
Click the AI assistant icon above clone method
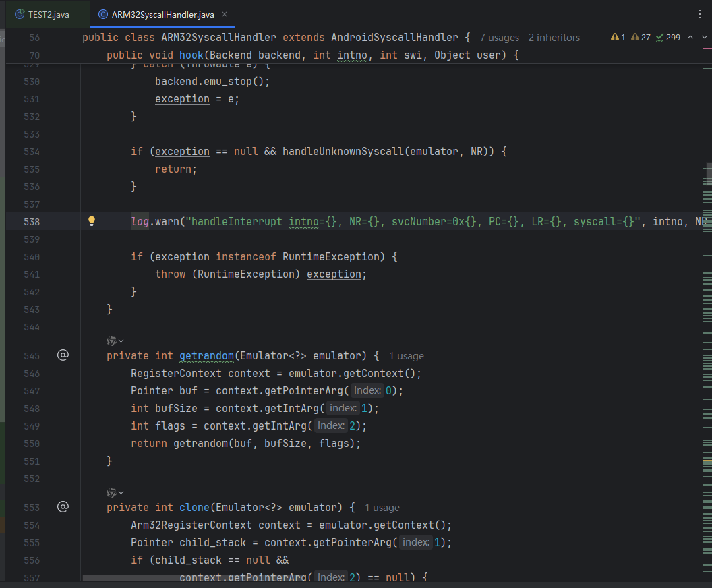111,492
